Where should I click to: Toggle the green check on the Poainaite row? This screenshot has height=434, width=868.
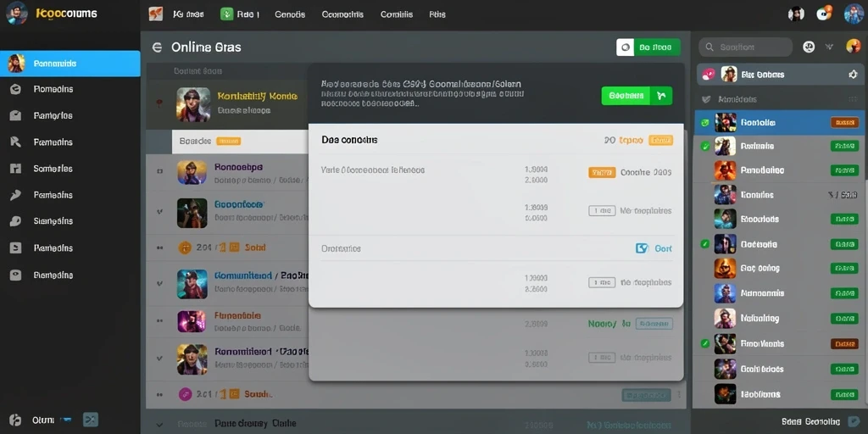(x=704, y=147)
